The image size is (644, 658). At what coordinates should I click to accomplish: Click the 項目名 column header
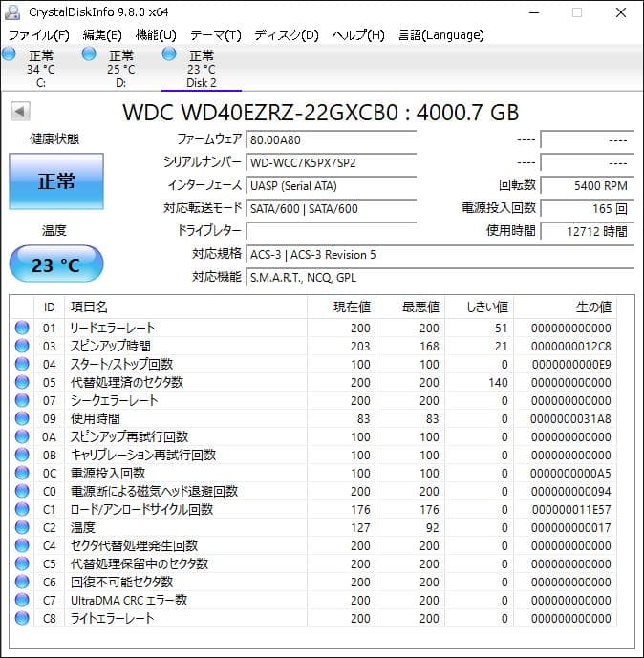185,308
